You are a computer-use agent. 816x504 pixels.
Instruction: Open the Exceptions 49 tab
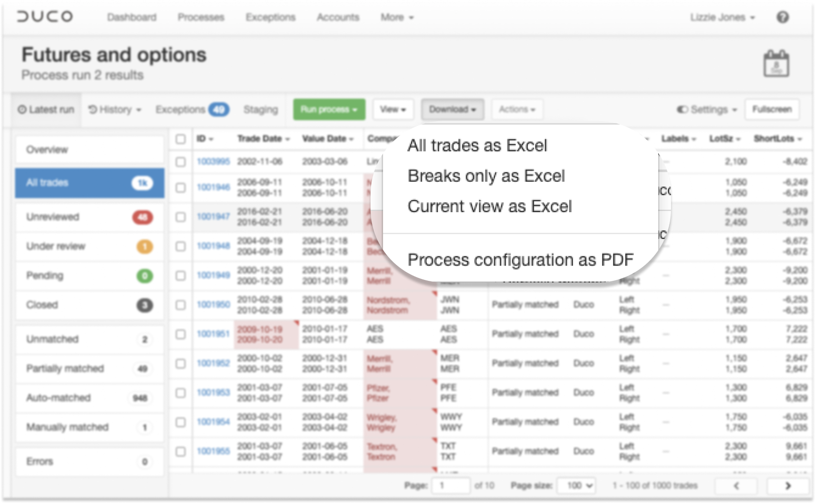tap(192, 110)
